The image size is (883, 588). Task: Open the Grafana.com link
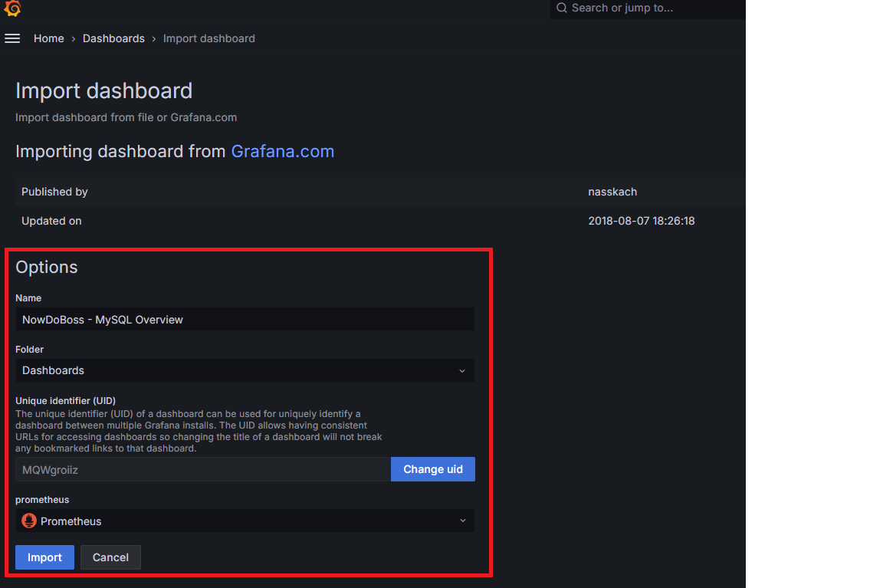283,152
